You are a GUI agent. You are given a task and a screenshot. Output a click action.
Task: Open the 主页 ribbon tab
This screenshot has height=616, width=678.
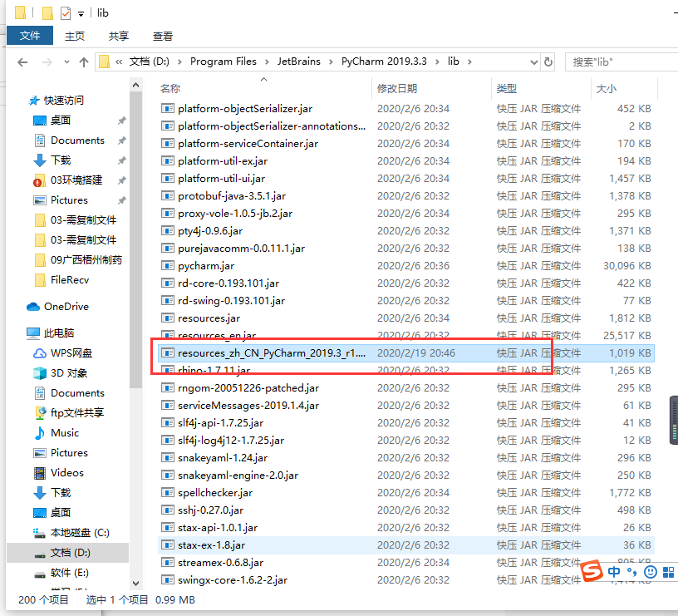75,36
